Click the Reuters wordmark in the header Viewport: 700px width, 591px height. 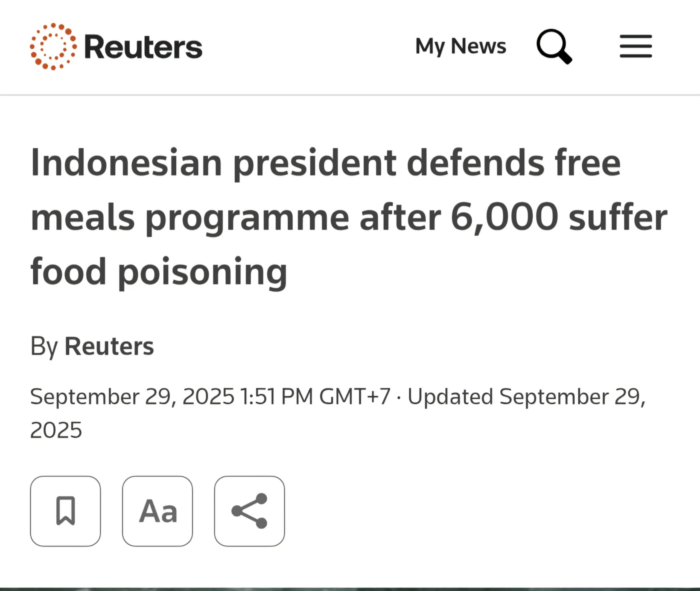point(143,47)
